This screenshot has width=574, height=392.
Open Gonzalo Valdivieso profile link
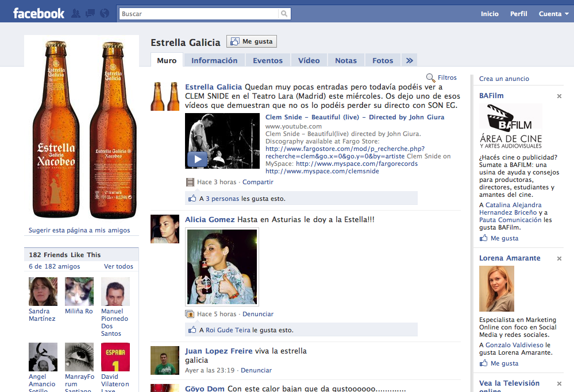514,345
